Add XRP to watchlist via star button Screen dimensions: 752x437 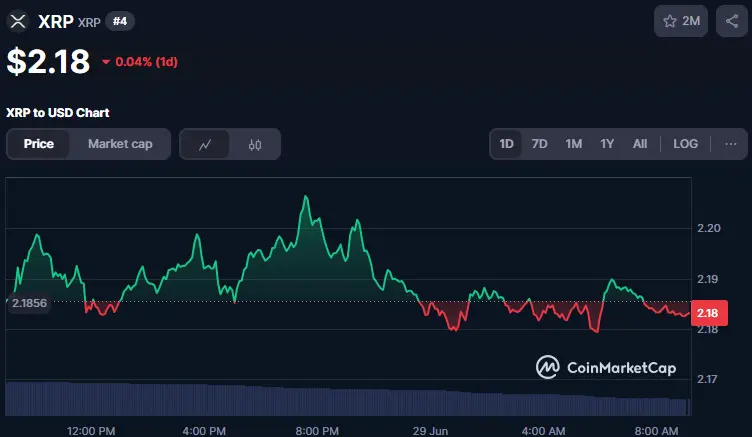click(x=681, y=21)
